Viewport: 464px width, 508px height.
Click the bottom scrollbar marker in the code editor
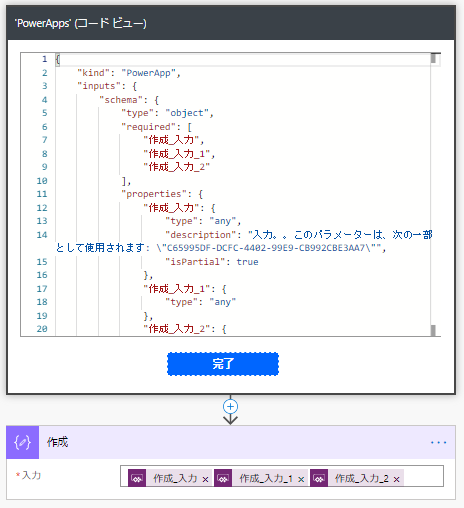tap(433, 330)
